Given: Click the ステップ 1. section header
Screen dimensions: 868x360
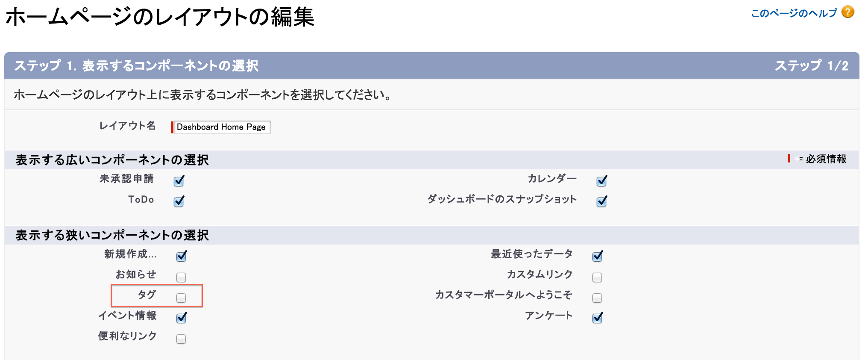Looking at the screenshot, I should pyautogui.click(x=432, y=65).
